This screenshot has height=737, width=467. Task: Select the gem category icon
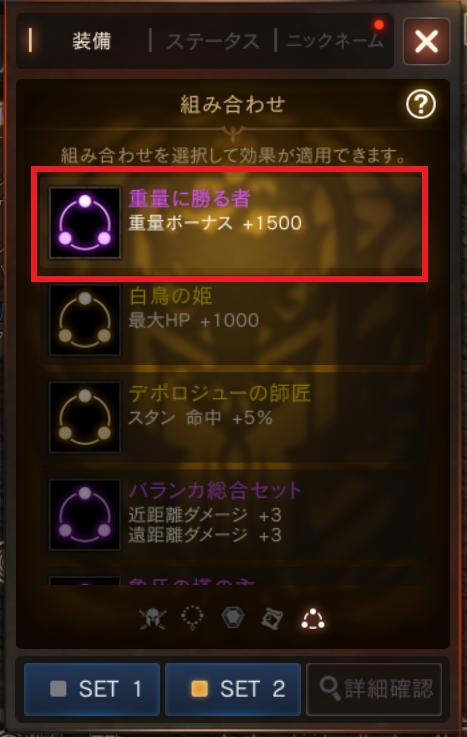pos(233,618)
